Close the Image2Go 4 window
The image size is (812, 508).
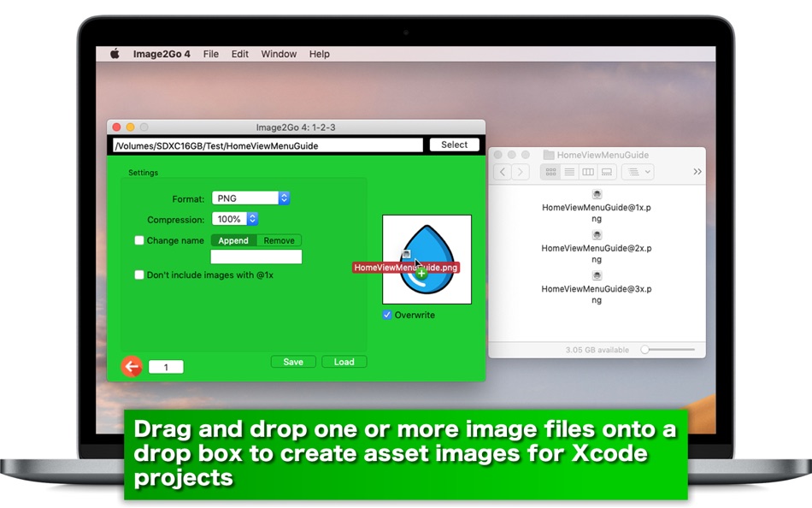point(116,127)
